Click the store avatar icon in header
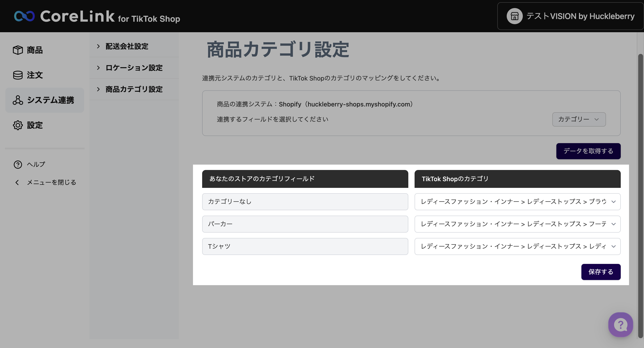The height and width of the screenshot is (348, 644). pos(514,16)
